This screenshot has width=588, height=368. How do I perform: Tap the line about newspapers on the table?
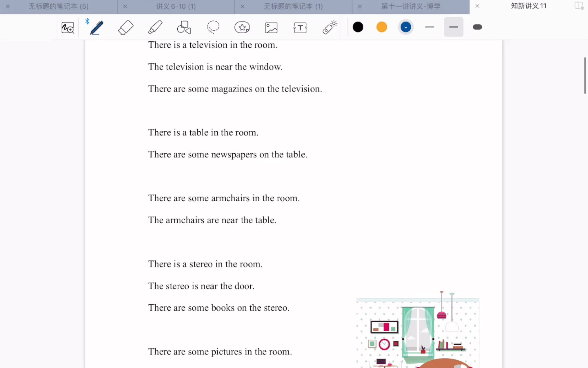pyautogui.click(x=228, y=155)
